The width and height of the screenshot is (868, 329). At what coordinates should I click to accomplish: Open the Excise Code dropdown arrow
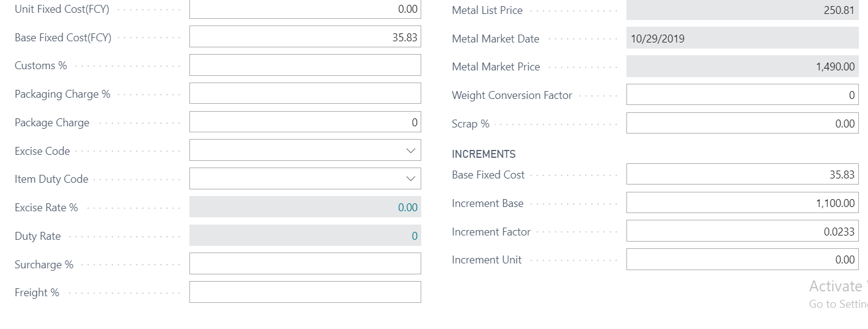tap(410, 151)
